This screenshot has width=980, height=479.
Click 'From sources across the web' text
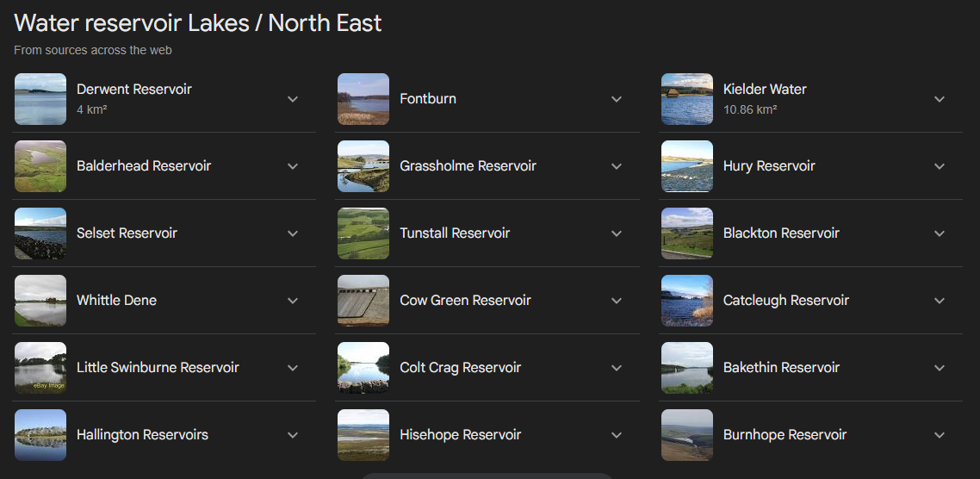click(x=92, y=50)
